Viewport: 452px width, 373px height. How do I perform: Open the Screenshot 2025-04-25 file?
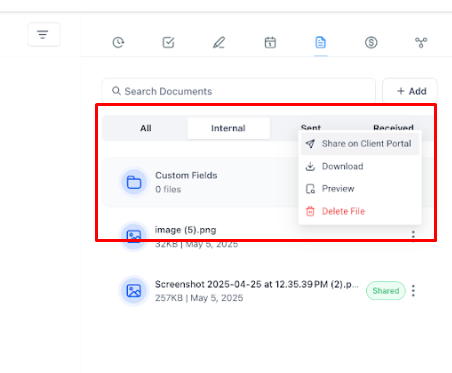[x=257, y=284]
